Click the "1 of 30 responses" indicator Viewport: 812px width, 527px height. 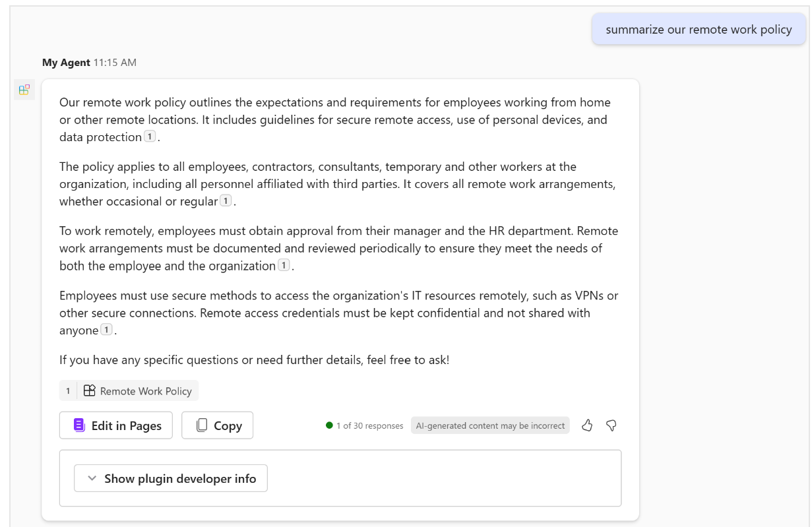pos(369,426)
